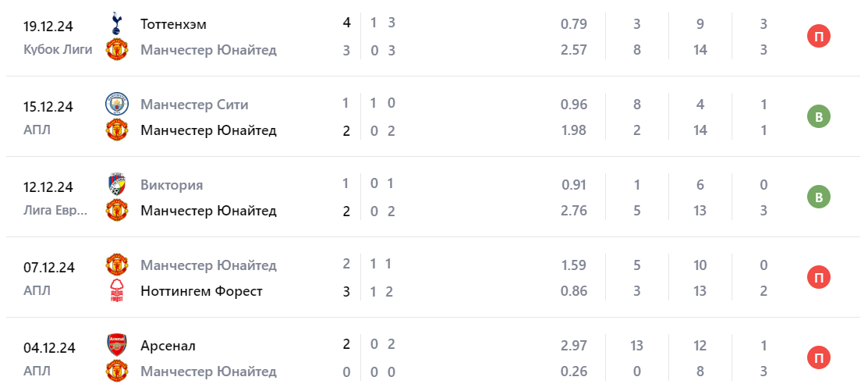Click the Manchester City club crest
The width and height of the screenshot is (868, 391).
pyautogui.click(x=116, y=104)
